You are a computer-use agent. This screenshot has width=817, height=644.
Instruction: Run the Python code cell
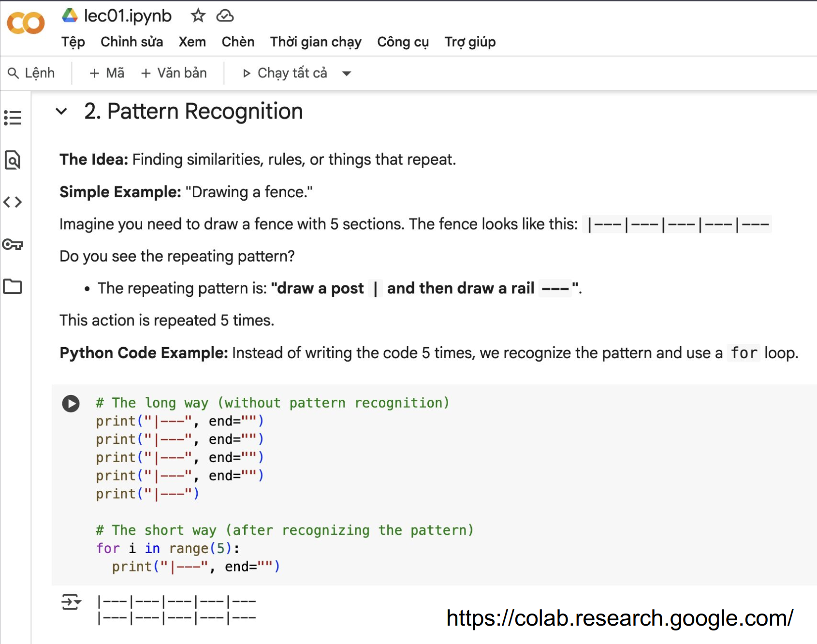point(71,403)
